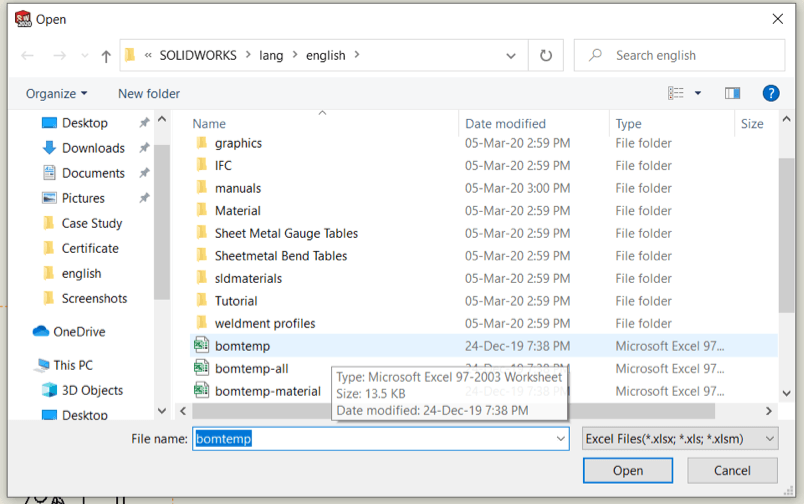Viewport: 804px width, 504px height.
Task: Click english in the breadcrumb path
Action: (x=326, y=55)
